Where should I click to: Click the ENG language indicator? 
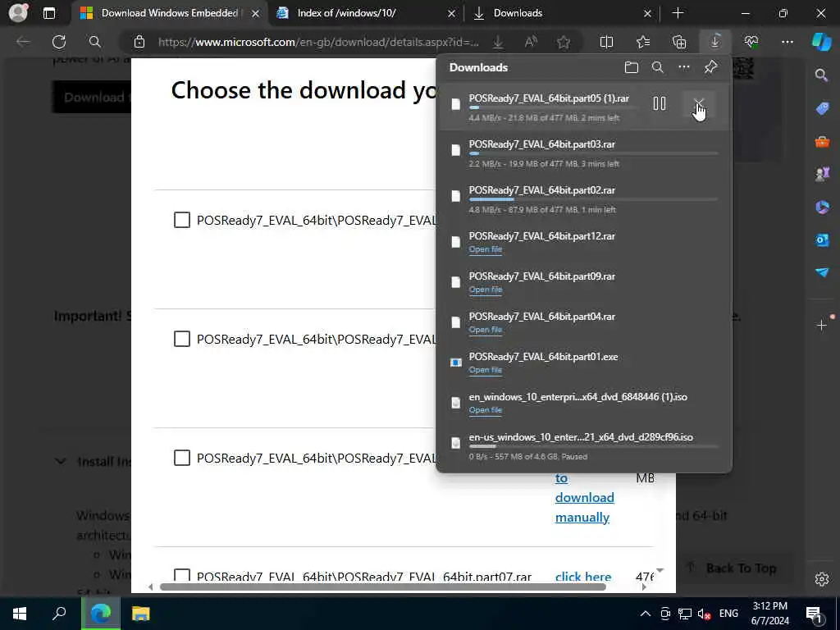click(x=728, y=614)
